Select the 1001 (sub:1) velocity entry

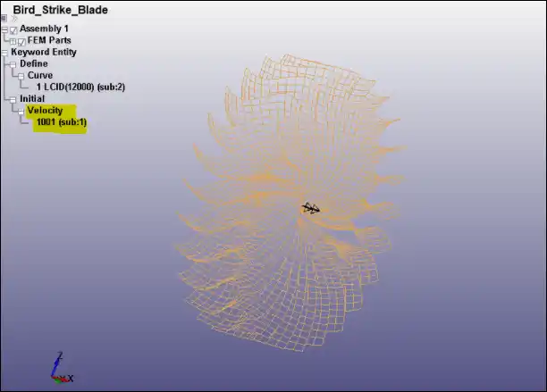[62, 122]
